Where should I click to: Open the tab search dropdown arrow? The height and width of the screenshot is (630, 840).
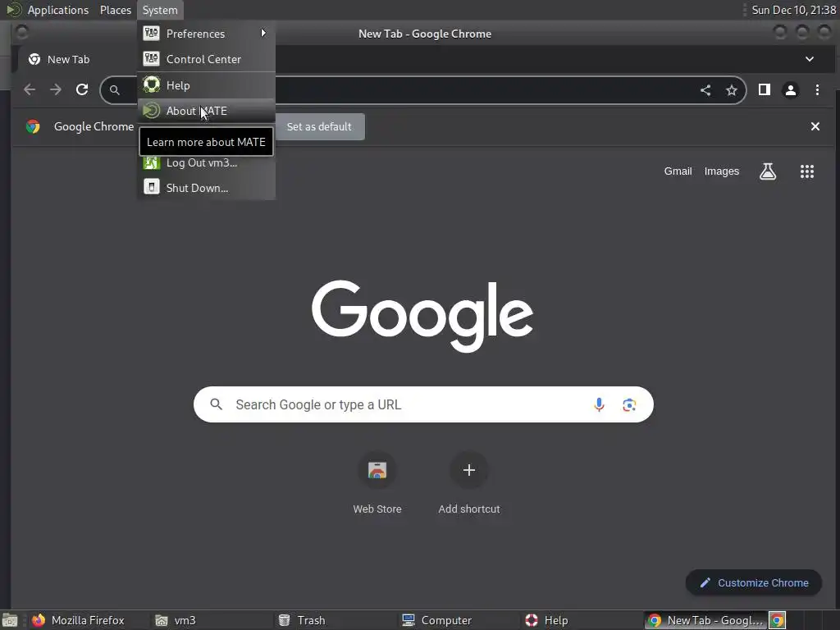[810, 59]
